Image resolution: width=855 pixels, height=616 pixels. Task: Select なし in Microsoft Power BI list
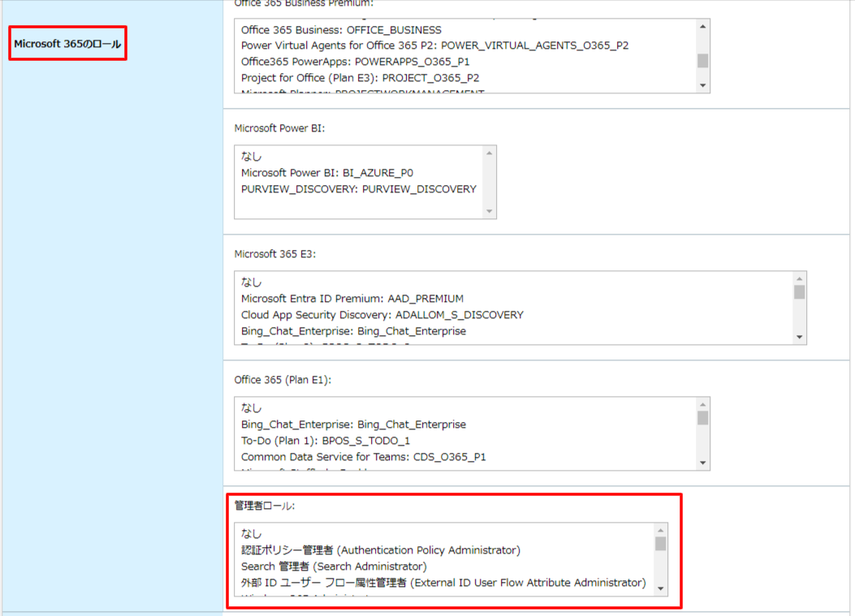pyautogui.click(x=252, y=157)
